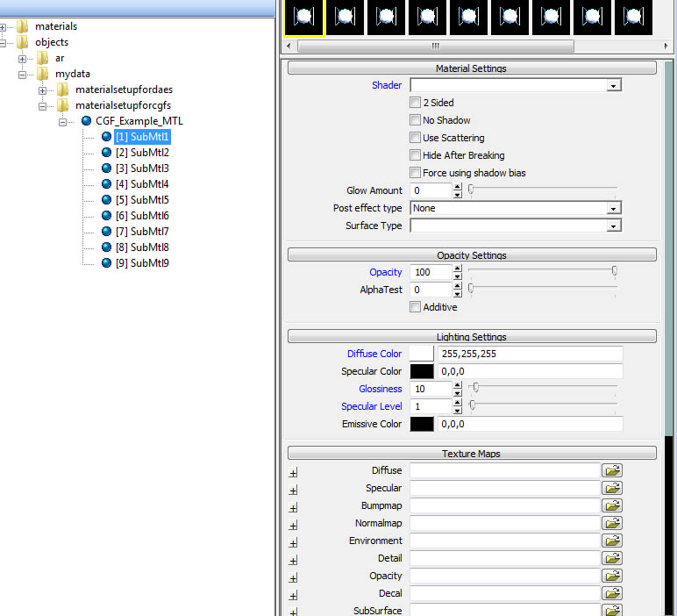Collapse the Material Settings rollup

[x=472, y=68]
